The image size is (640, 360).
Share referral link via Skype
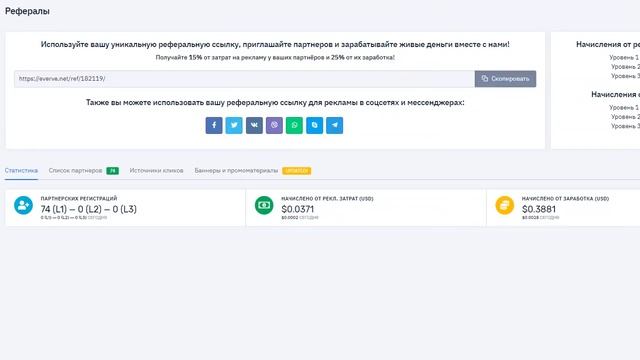[314, 125]
